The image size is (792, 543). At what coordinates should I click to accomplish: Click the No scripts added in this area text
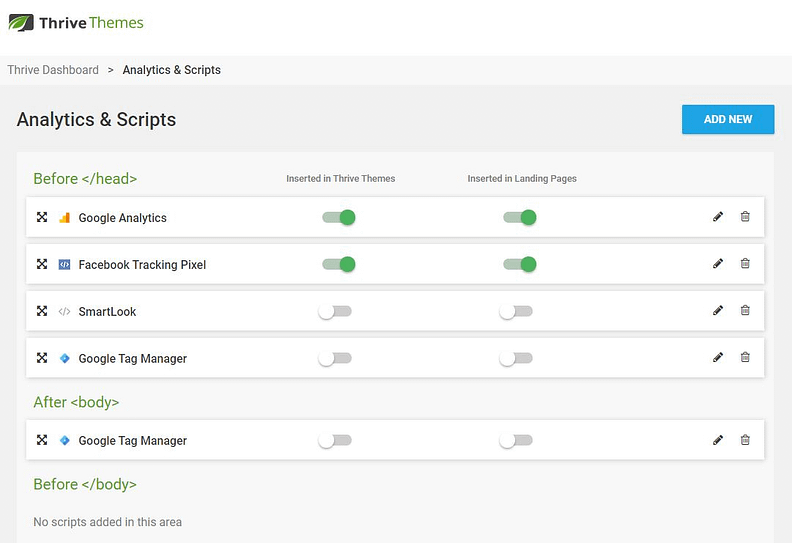[x=108, y=522]
